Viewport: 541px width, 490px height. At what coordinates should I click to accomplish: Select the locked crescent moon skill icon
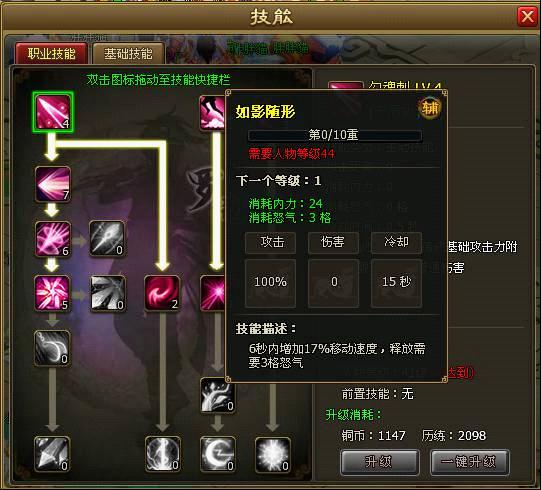pyautogui.click(x=218, y=454)
